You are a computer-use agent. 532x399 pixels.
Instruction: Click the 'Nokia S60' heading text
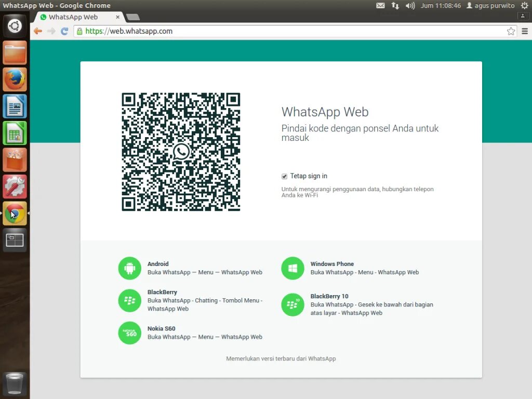(161, 328)
